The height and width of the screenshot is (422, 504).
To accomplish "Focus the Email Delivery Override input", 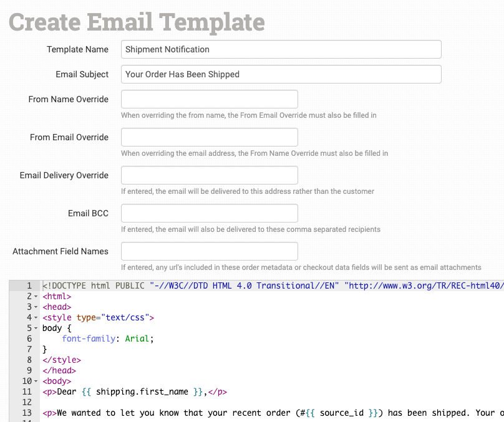I will click(x=209, y=175).
